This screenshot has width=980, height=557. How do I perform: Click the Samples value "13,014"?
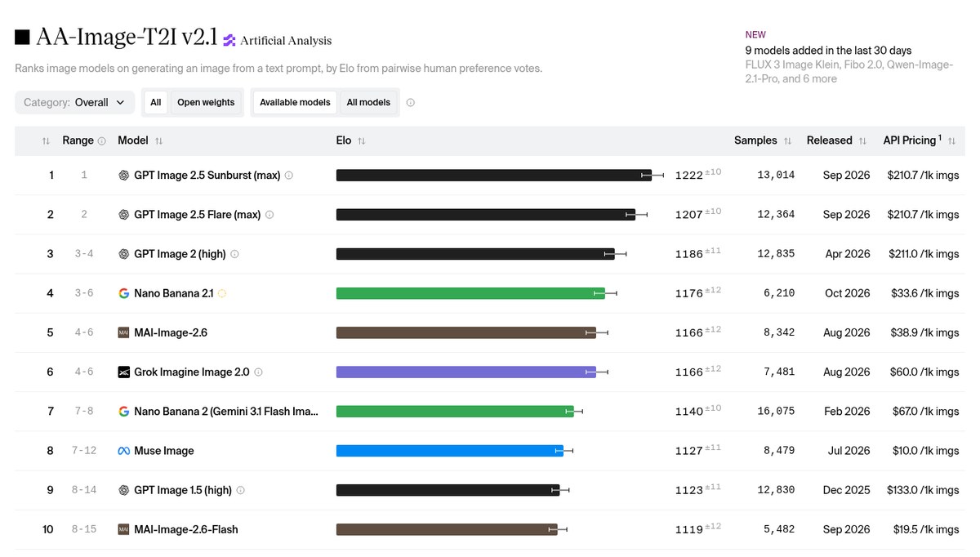pyautogui.click(x=776, y=176)
